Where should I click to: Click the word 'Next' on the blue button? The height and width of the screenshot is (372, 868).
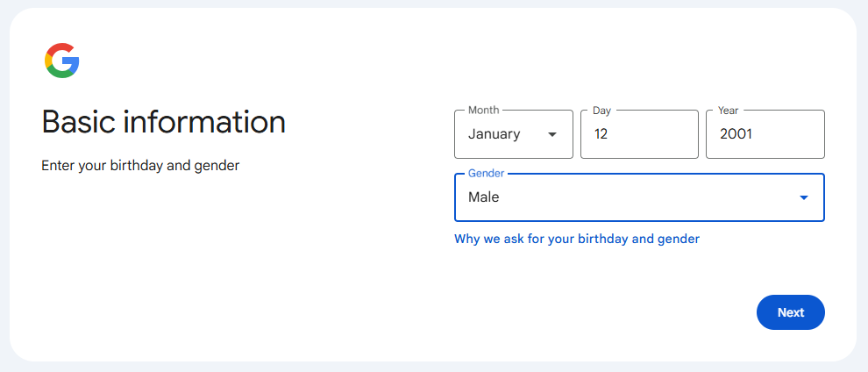click(790, 312)
